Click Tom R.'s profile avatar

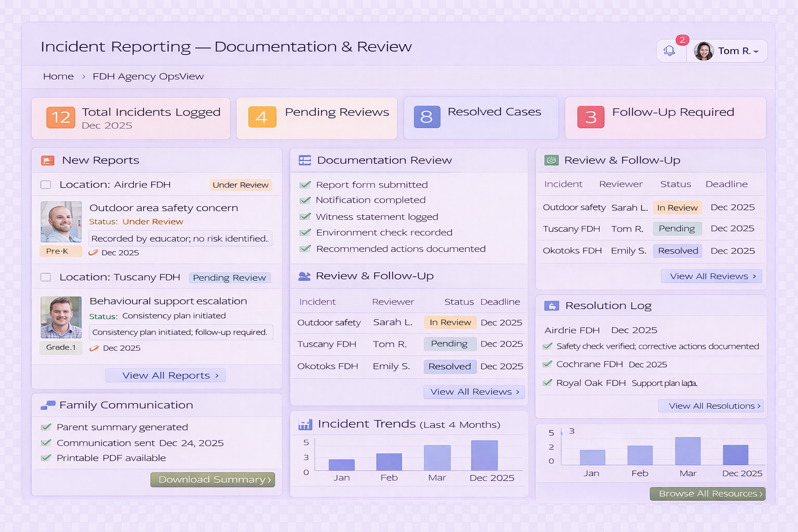(703, 50)
